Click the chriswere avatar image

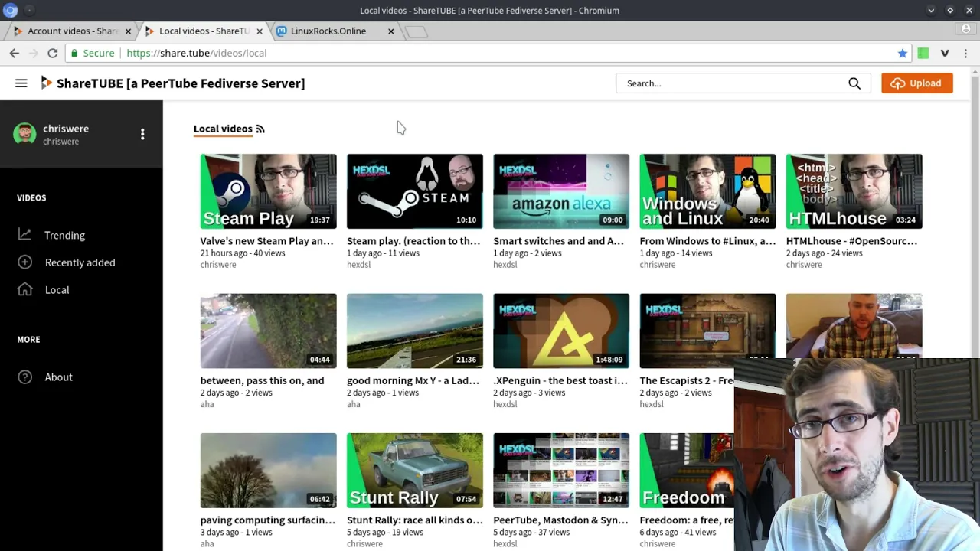click(x=24, y=134)
